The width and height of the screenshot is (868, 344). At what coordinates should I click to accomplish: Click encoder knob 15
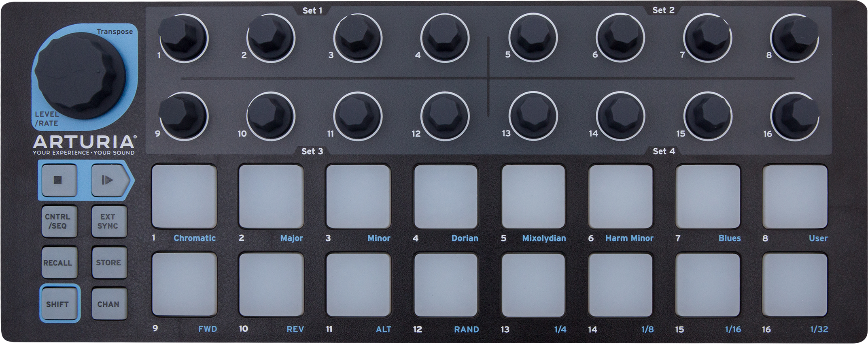click(708, 116)
